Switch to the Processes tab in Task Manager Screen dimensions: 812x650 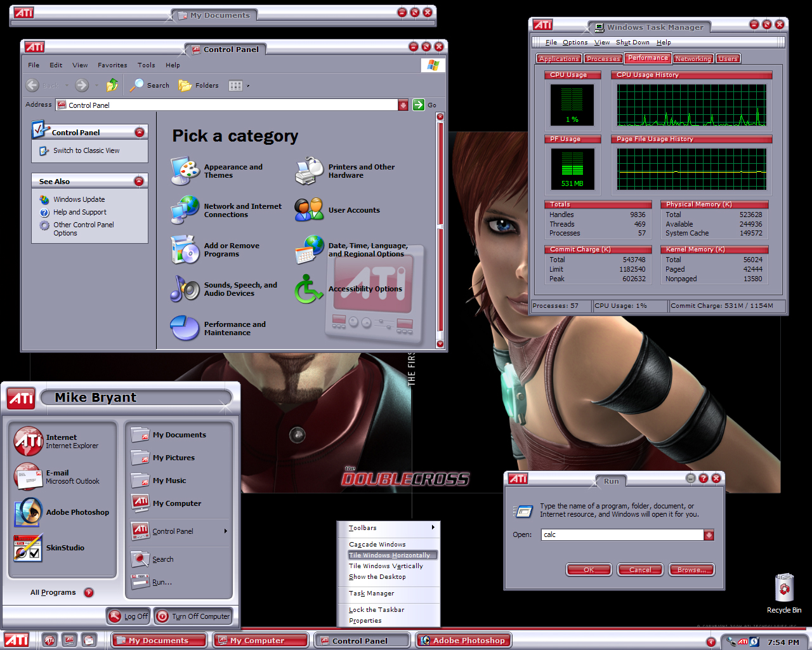pyautogui.click(x=603, y=58)
